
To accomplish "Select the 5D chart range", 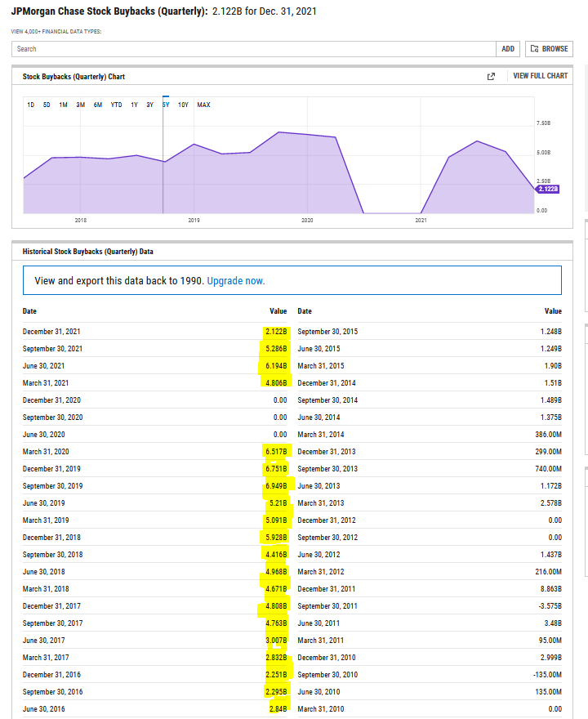I will [47, 105].
